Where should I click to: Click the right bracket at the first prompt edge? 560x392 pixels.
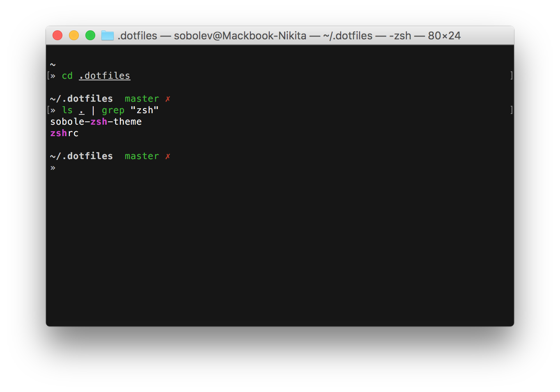(x=511, y=75)
